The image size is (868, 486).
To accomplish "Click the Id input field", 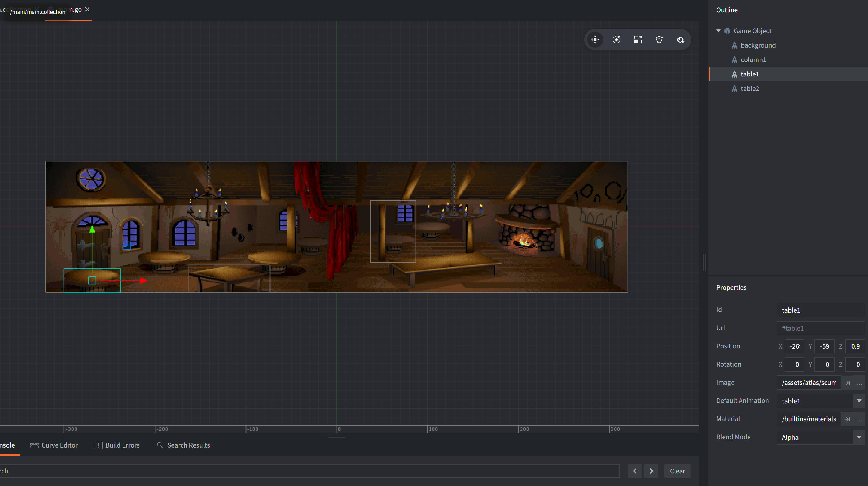I will [x=820, y=310].
